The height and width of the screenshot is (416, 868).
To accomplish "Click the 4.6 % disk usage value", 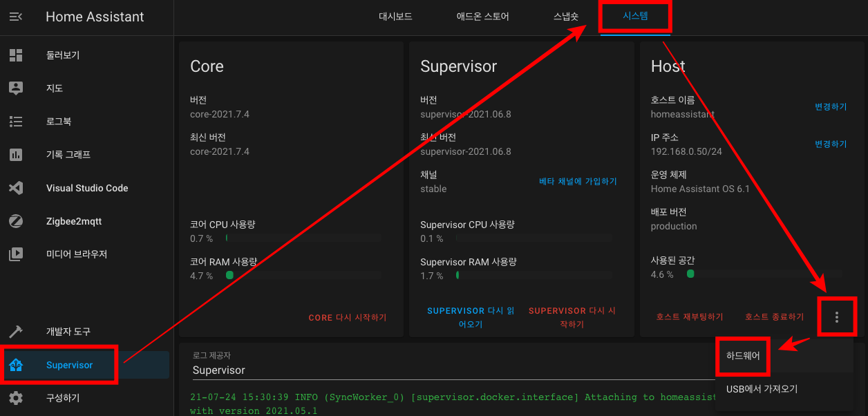I will click(662, 274).
